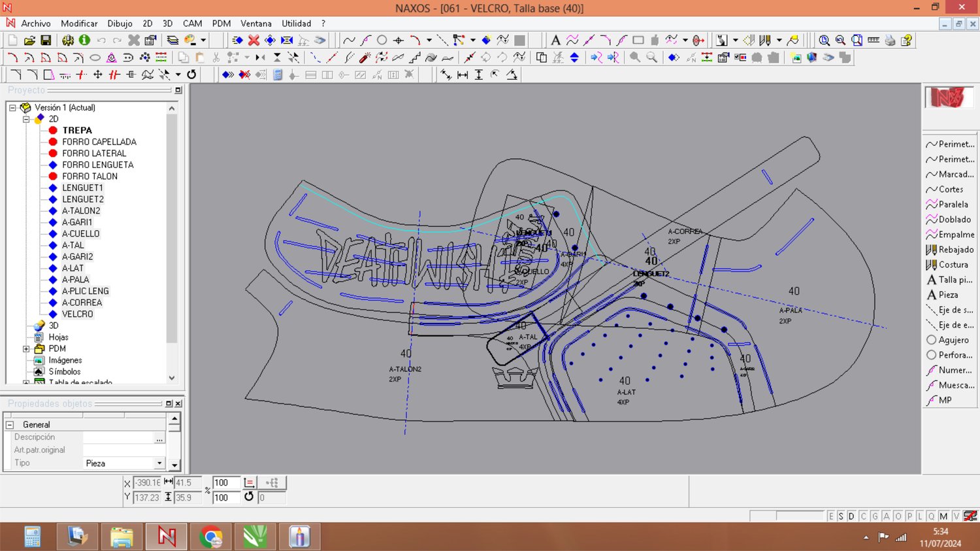The height and width of the screenshot is (551, 980).
Task: Click the yellow question help icon
Action: pos(906,40)
